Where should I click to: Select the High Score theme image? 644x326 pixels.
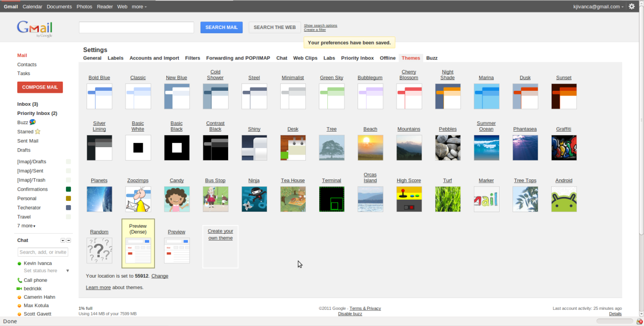[x=409, y=199]
